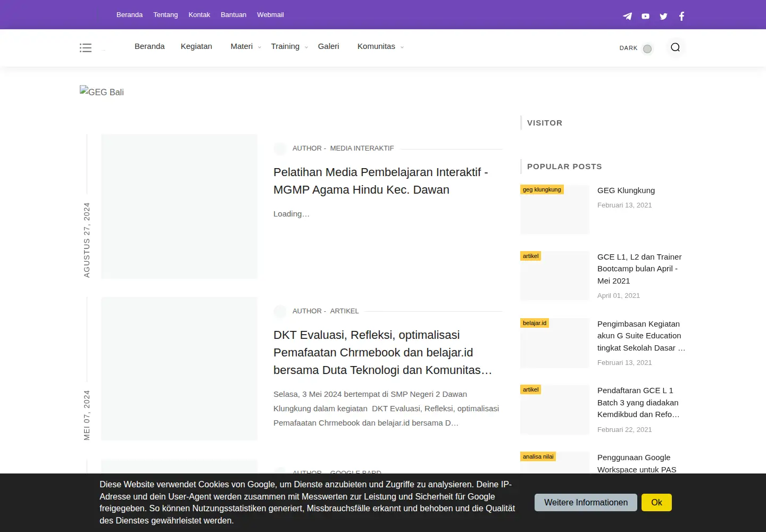Expand the Materi dropdown chevron
Viewport: 766px width, 532px height.
click(260, 47)
